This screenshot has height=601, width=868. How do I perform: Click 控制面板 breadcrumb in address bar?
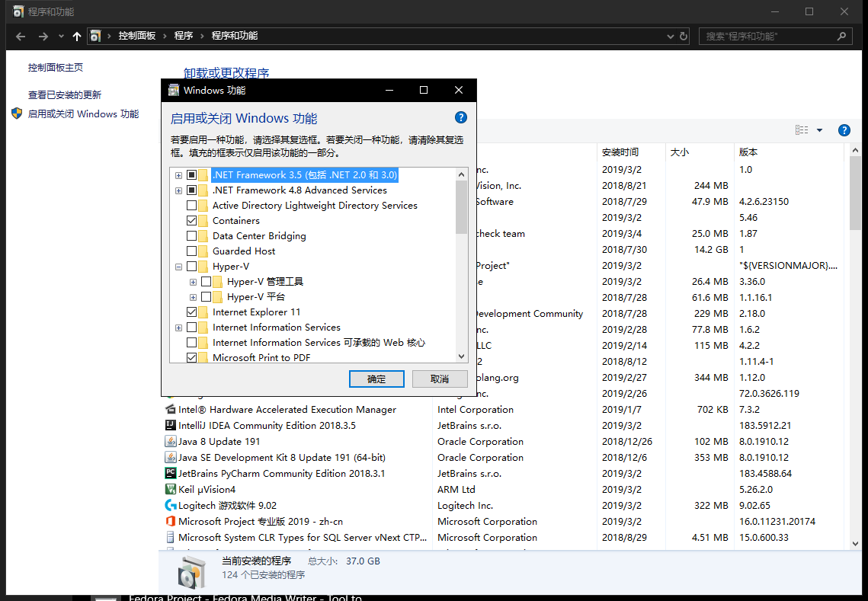pos(136,36)
